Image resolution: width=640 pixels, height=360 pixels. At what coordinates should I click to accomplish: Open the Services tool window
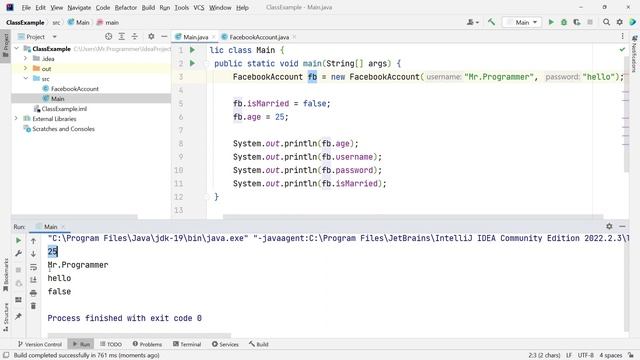[x=225, y=344]
